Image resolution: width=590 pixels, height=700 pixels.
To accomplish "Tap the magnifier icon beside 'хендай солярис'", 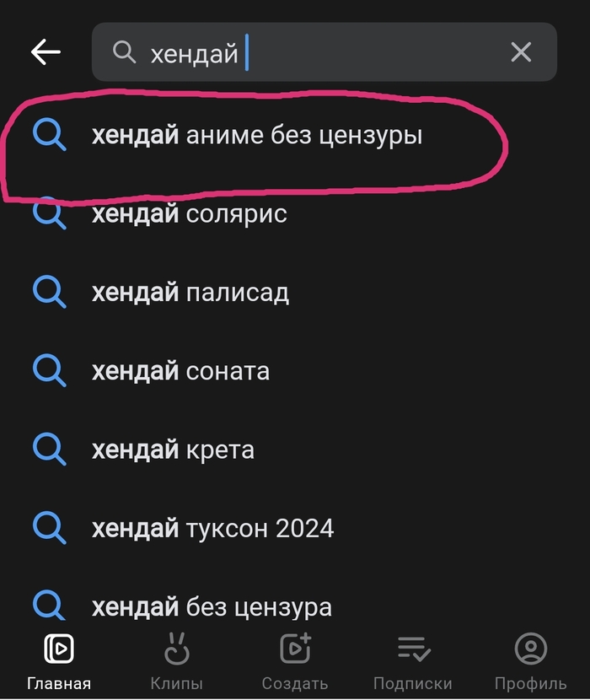I will click(x=51, y=214).
